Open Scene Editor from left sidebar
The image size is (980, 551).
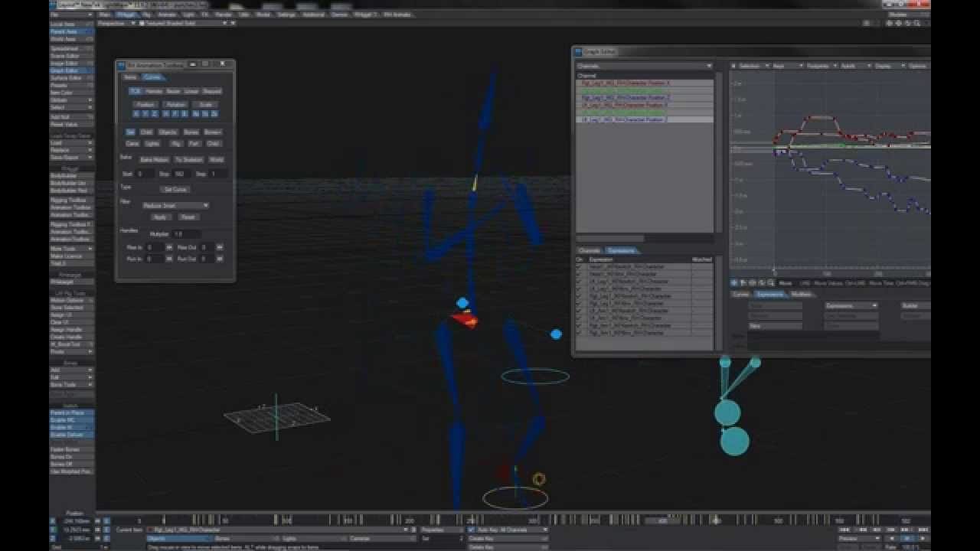click(x=71, y=56)
